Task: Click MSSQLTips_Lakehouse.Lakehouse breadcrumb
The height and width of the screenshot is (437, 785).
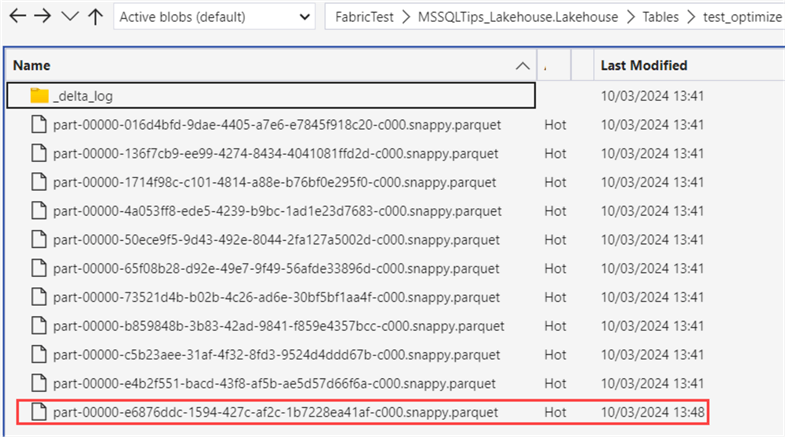Action: [x=518, y=17]
